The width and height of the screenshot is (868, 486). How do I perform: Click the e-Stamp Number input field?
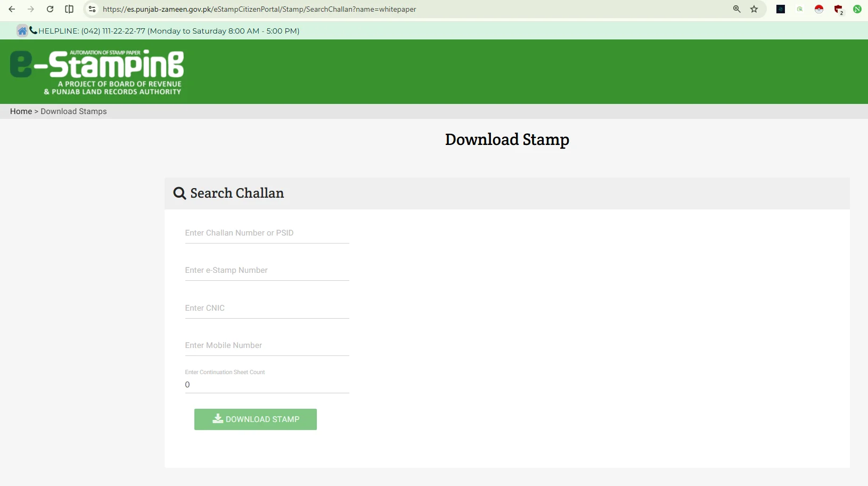click(x=267, y=271)
